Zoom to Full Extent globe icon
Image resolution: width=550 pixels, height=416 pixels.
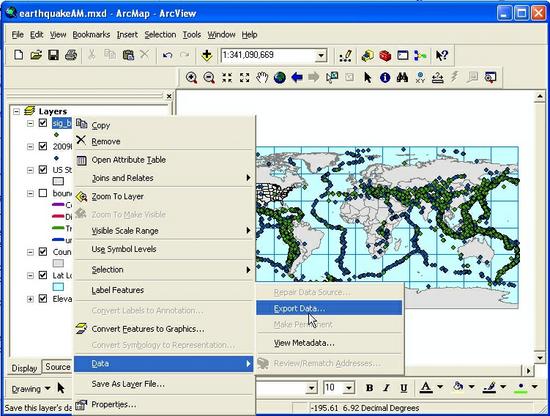click(280, 78)
